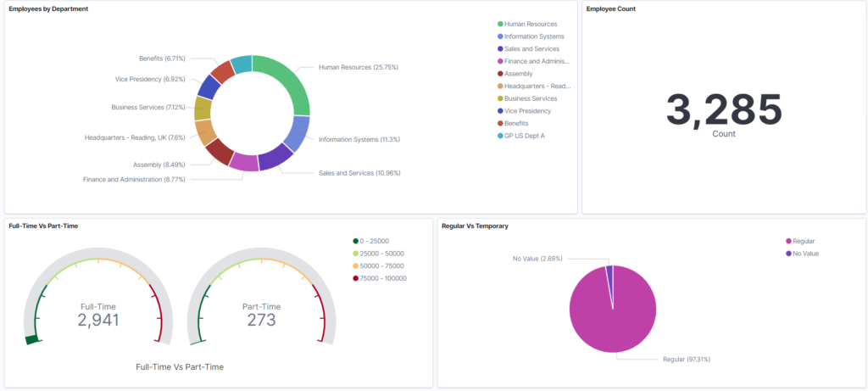Select 0 - 25000 range legend entry
This screenshot has width=868, height=391.
coord(374,241)
